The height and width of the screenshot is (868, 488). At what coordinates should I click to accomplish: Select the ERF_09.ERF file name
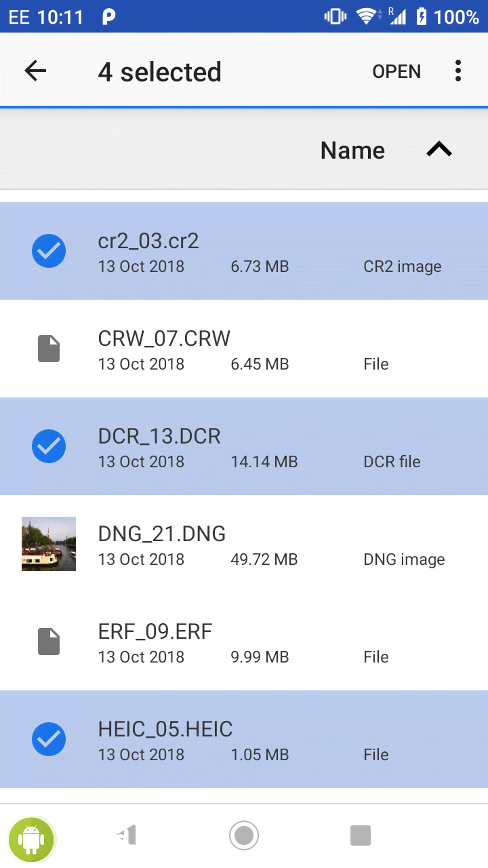click(x=155, y=632)
